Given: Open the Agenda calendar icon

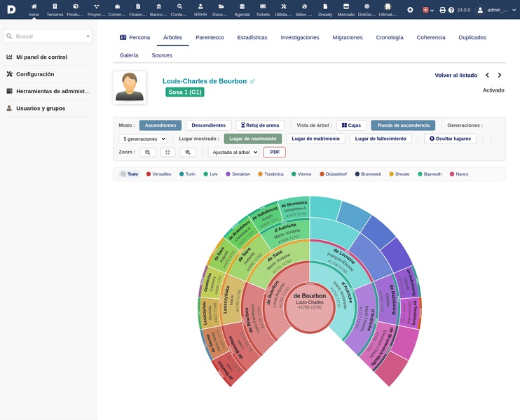Looking at the screenshot, I should [242, 6].
